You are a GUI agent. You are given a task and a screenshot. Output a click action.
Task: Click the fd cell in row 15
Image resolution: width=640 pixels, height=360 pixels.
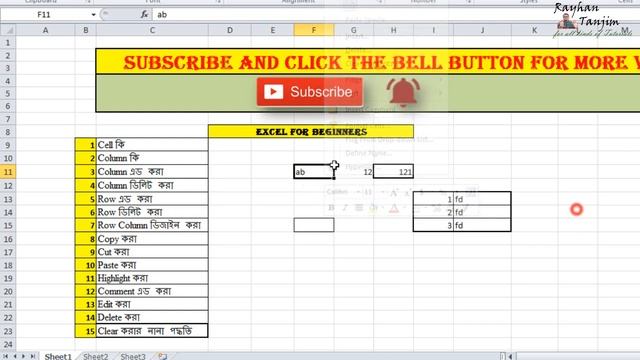pyautogui.click(x=482, y=225)
